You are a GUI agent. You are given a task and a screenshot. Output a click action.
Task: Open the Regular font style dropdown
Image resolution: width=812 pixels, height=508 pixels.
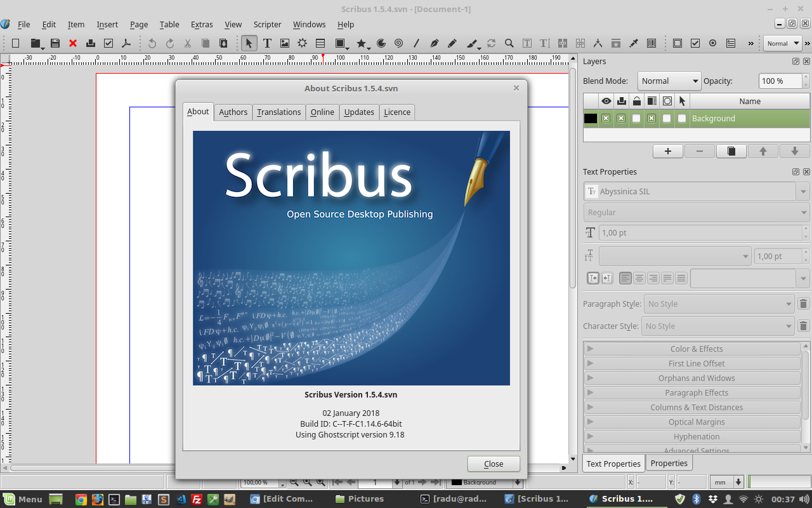(x=696, y=212)
